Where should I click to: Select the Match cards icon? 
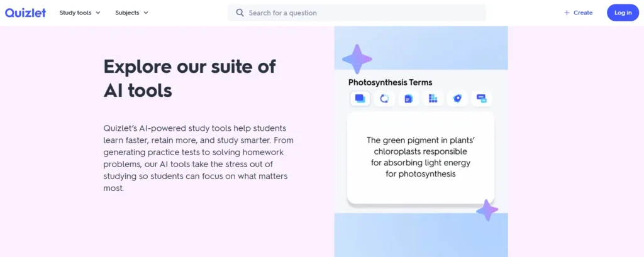(481, 99)
